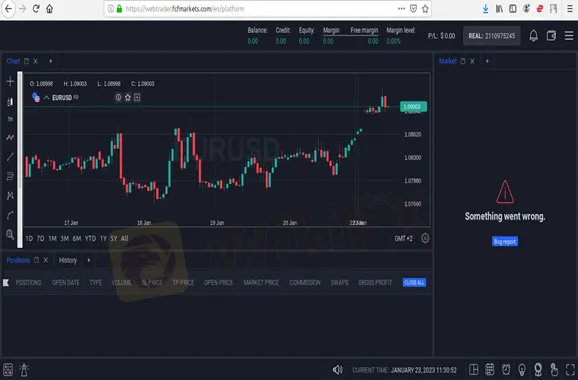Screen dimensions: 578x380
Task: Open the REAL account selector
Action: coord(491,36)
